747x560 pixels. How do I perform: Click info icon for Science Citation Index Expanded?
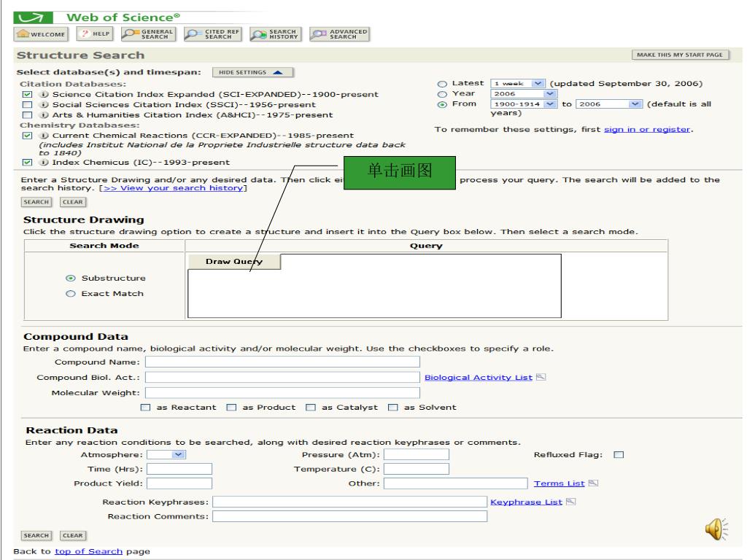click(x=44, y=94)
